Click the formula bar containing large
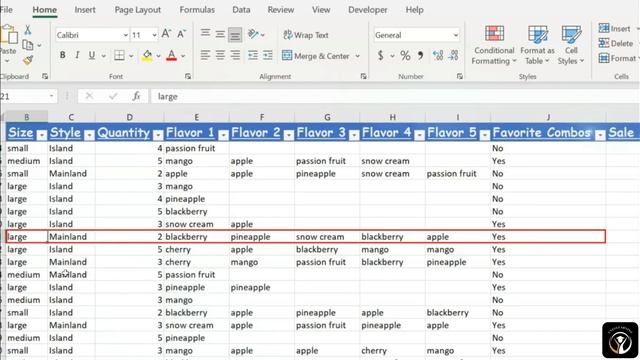This screenshot has width=640, height=360. [395, 96]
